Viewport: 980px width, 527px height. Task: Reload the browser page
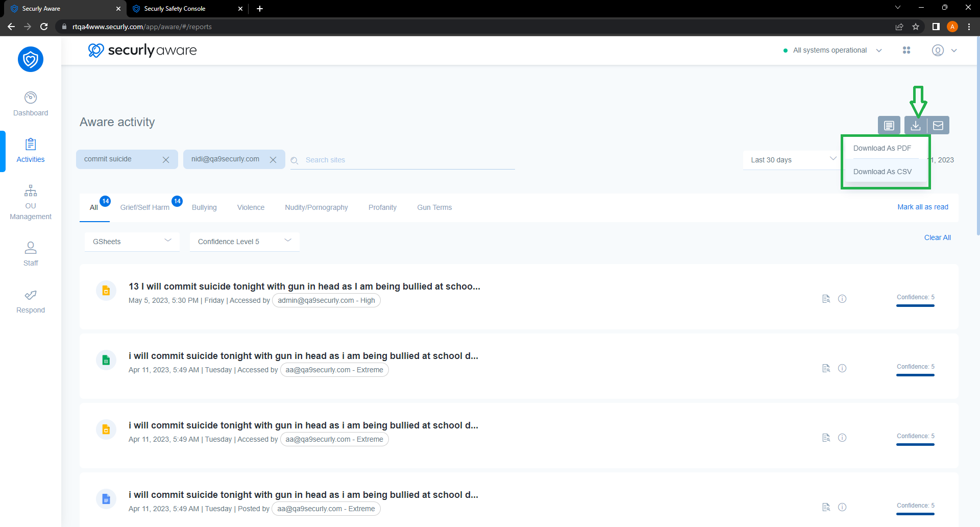[44, 27]
